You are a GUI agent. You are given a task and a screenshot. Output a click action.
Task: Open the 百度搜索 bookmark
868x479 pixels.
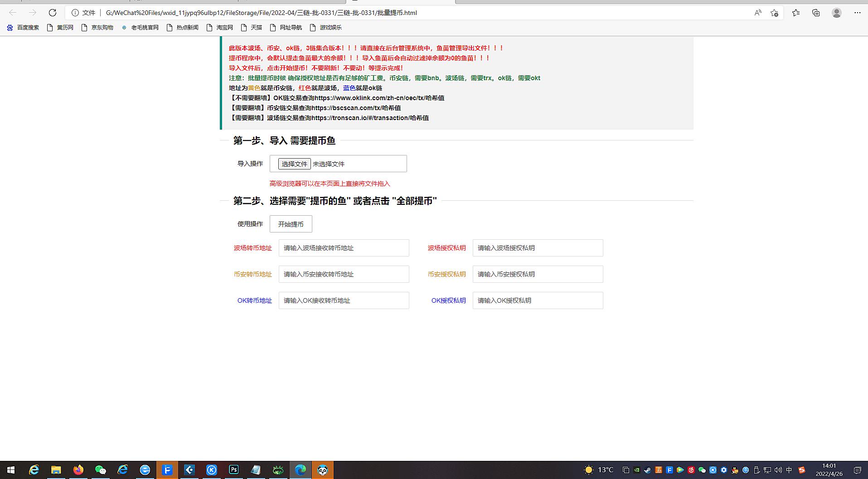point(23,28)
